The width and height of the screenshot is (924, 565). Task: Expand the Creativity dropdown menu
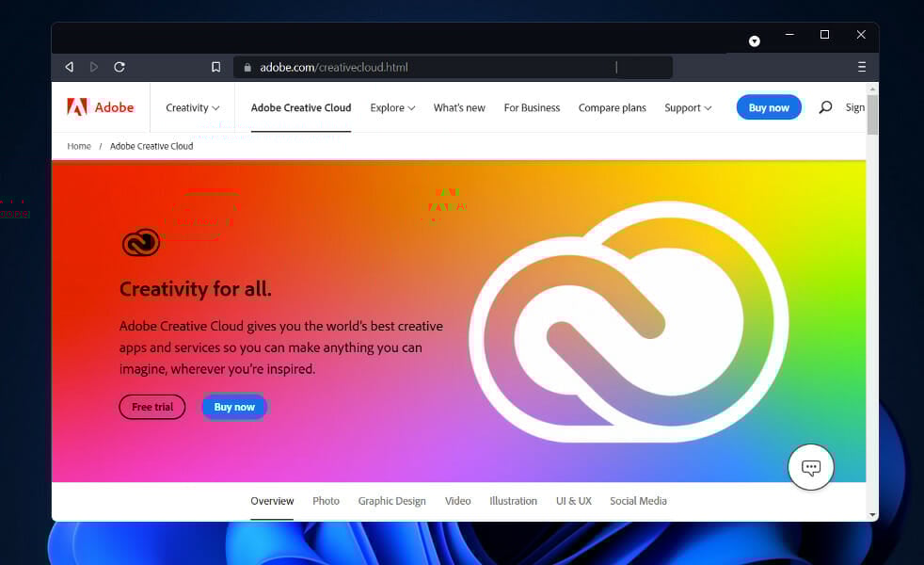point(193,108)
